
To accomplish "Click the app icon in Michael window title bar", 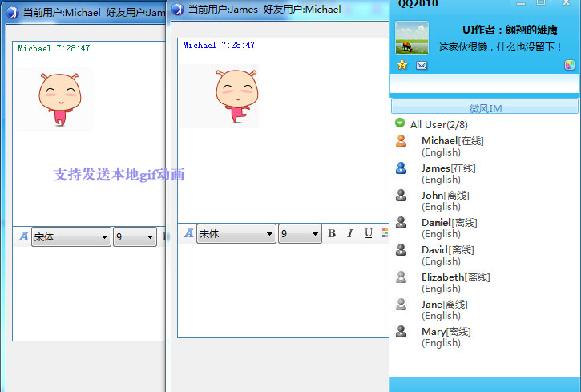I will [12, 13].
